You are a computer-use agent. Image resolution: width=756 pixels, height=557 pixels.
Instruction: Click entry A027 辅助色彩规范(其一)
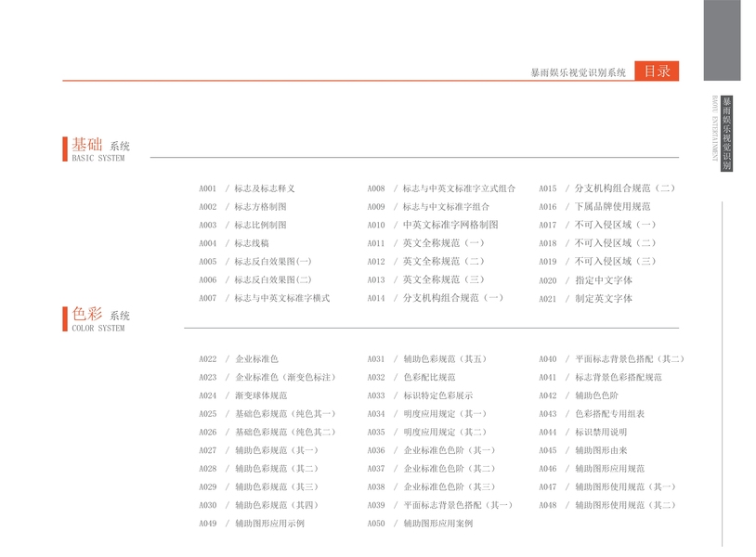click(258, 450)
